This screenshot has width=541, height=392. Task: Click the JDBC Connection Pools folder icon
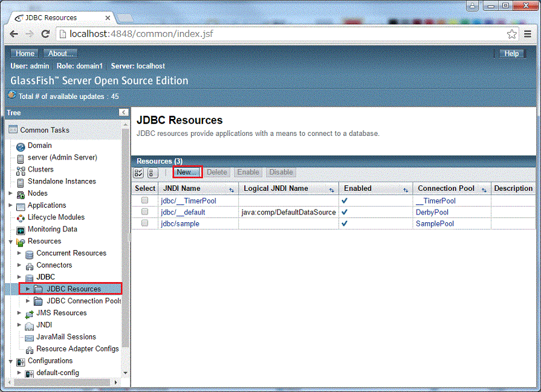38,301
